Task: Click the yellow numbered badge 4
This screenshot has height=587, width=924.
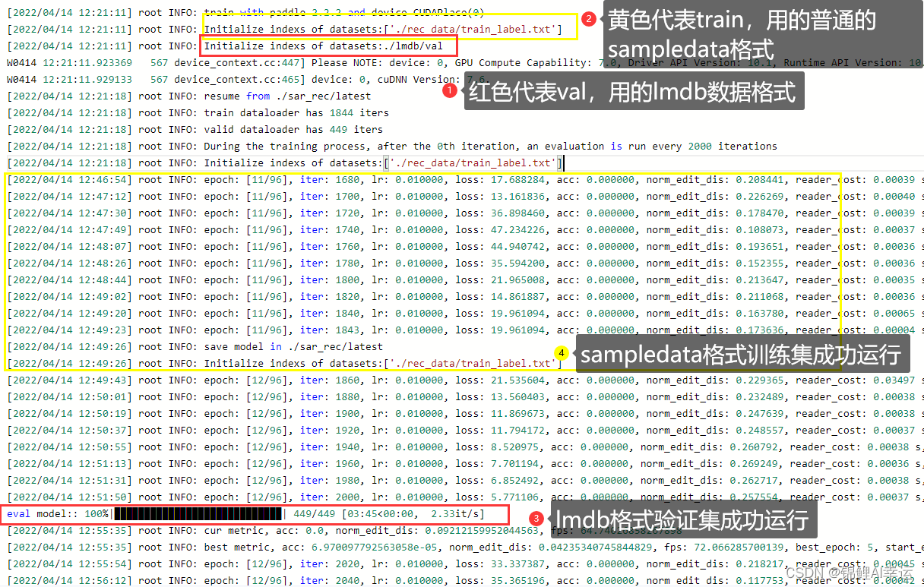Action: 562,354
